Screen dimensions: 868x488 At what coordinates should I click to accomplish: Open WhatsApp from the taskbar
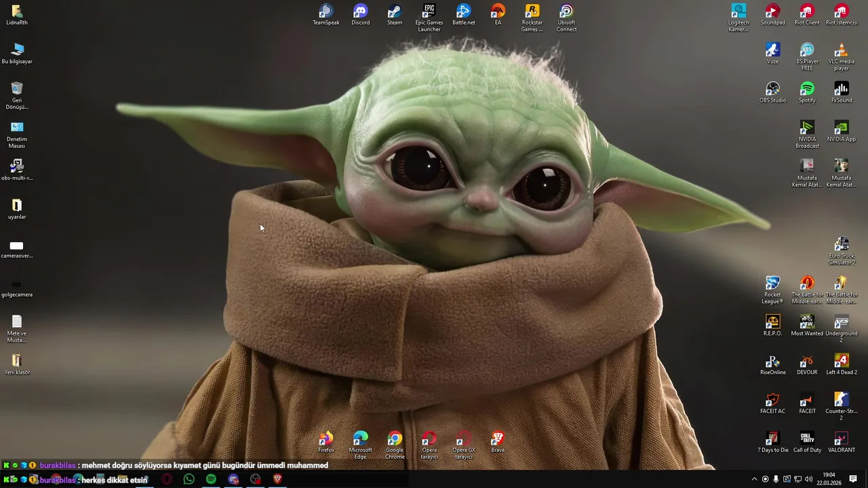[x=189, y=479]
